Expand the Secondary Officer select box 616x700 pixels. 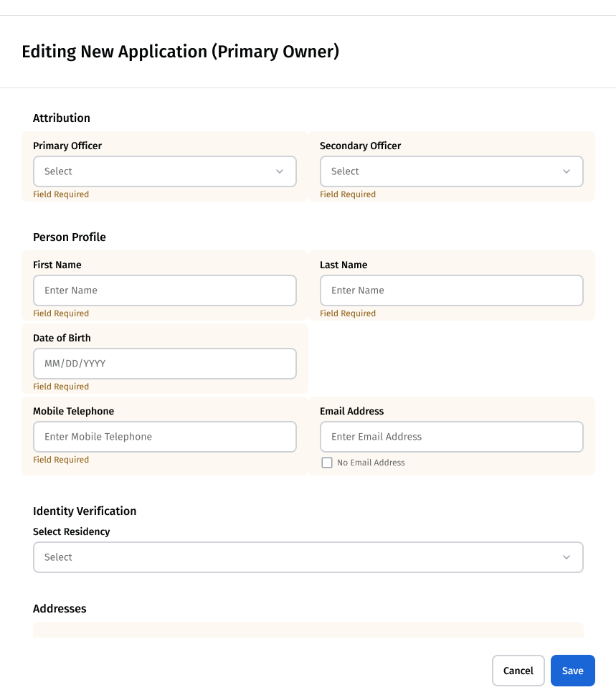coord(451,171)
